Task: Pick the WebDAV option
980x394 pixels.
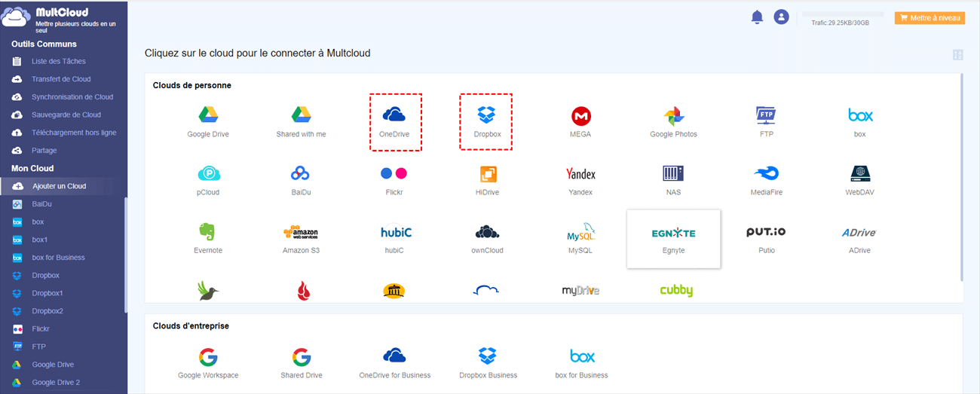Action: point(860,180)
